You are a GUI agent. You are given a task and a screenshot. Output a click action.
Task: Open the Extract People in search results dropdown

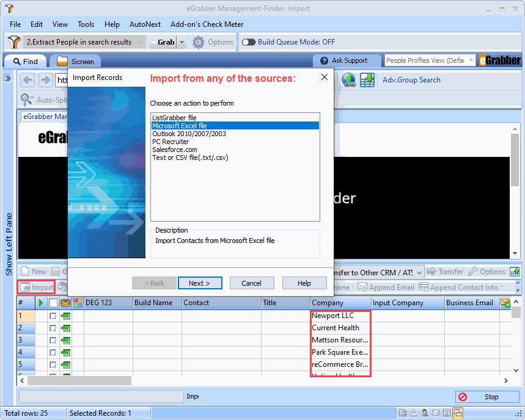point(84,42)
